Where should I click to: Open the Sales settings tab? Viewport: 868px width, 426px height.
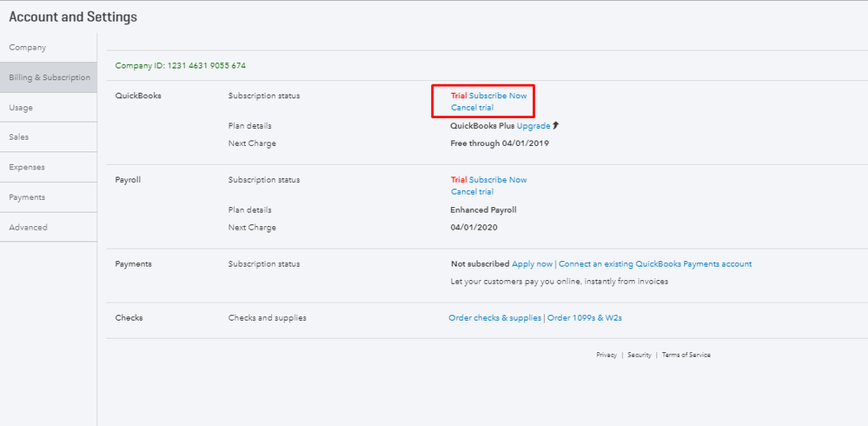click(19, 137)
